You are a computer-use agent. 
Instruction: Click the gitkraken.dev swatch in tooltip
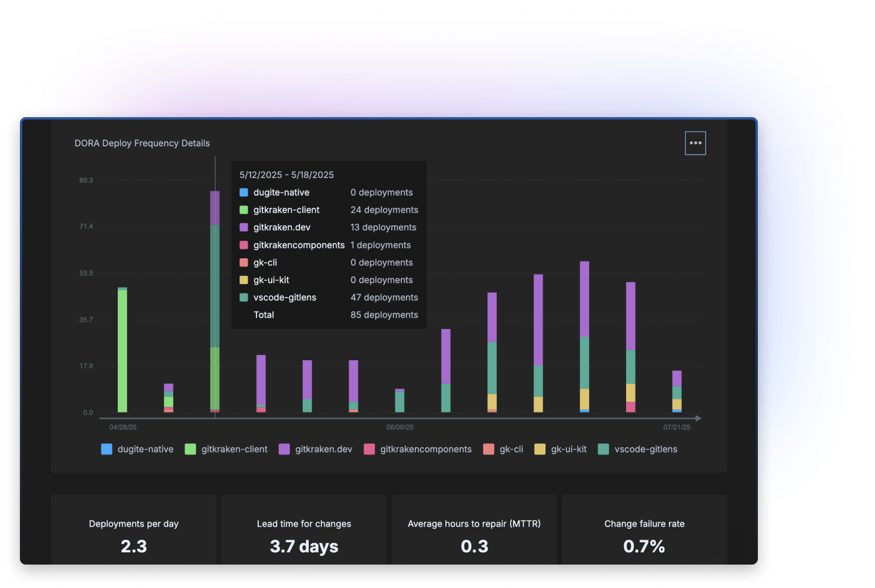point(244,227)
